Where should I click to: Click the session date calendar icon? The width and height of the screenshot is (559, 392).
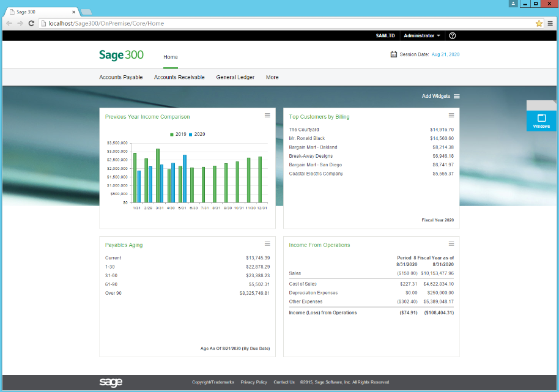click(393, 54)
